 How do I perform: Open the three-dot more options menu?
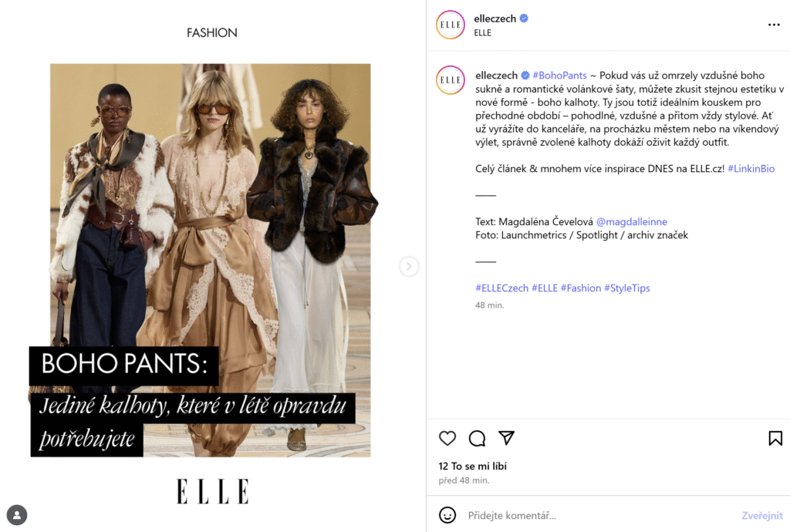(774, 25)
